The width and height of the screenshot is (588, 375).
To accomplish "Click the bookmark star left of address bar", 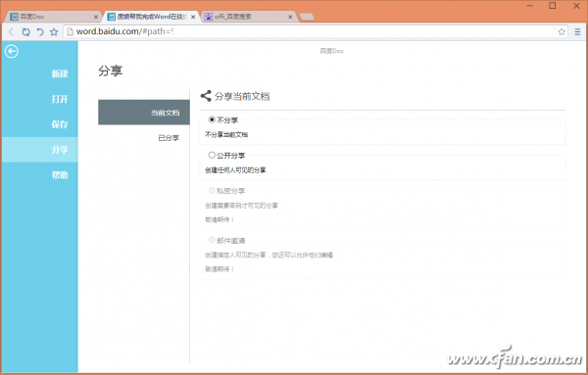I will point(54,32).
